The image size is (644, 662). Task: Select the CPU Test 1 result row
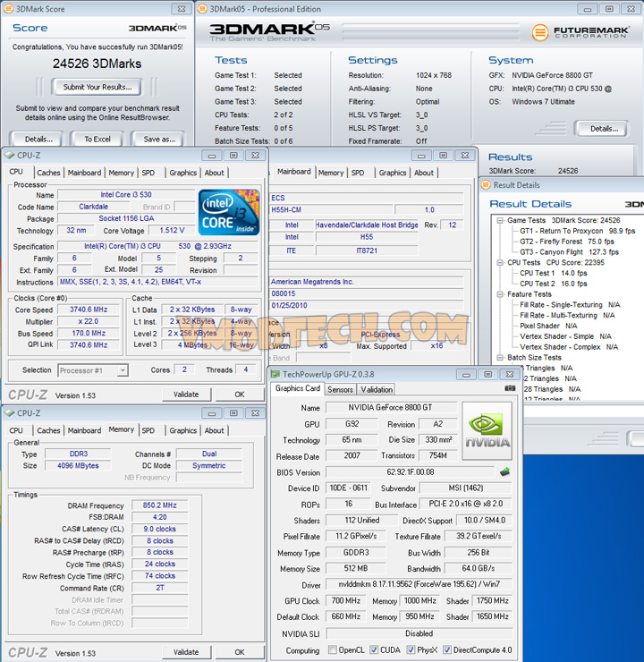point(554,273)
